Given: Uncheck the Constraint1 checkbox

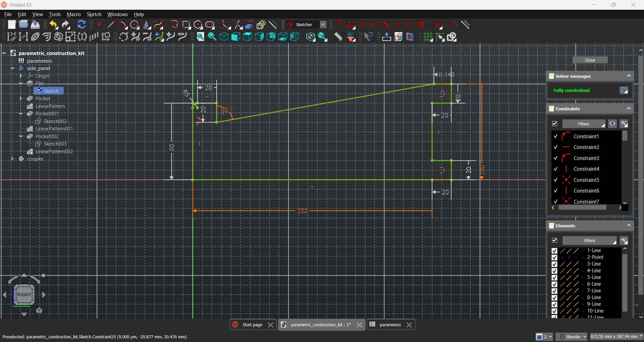Looking at the screenshot, I should [555, 136].
